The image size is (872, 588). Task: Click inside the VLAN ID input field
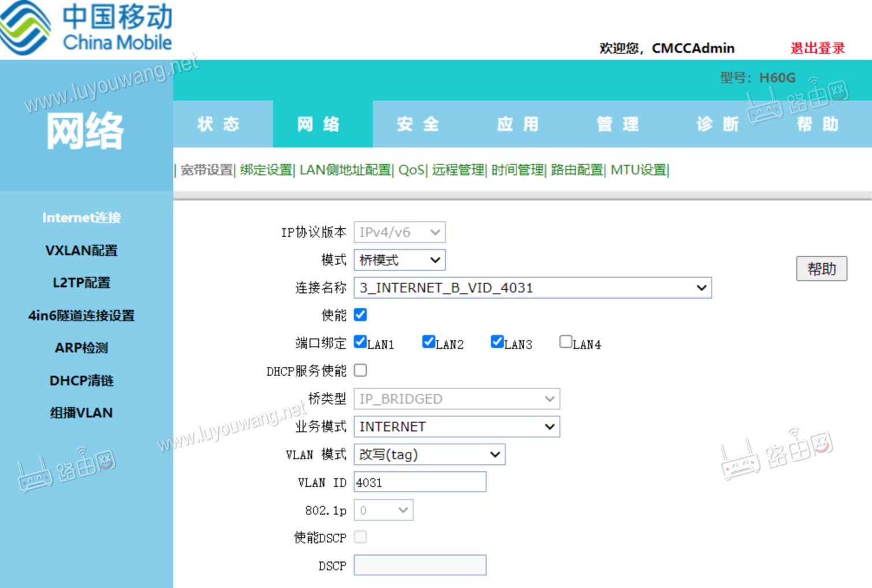pyautogui.click(x=419, y=482)
